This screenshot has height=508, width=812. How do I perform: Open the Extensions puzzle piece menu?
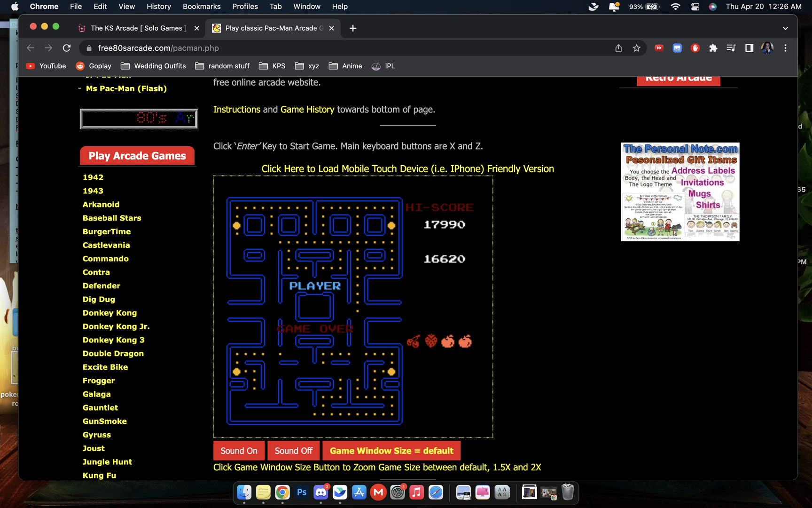point(713,48)
